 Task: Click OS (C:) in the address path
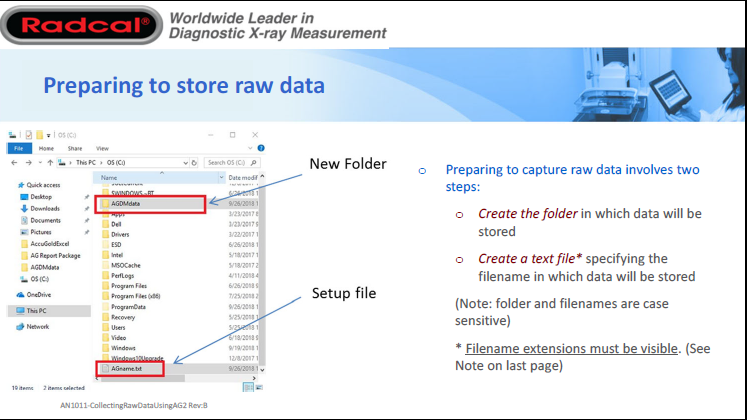(116, 163)
